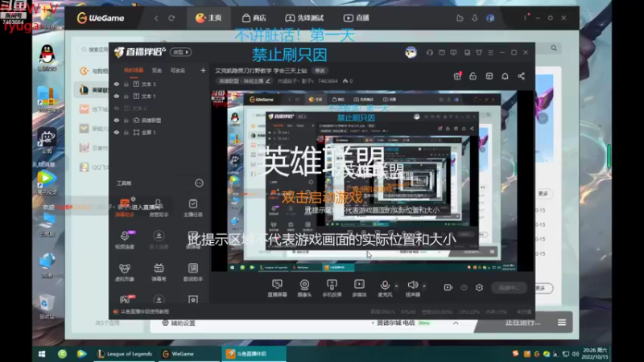The height and width of the screenshot is (362, 644).
Task: Click the 修改 edit title button
Action: pyautogui.click(x=320, y=71)
